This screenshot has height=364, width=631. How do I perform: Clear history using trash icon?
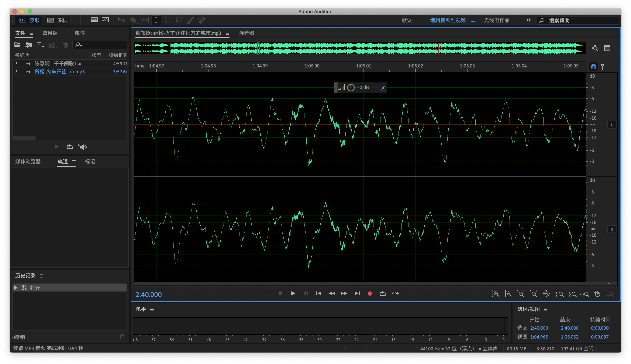(x=122, y=337)
